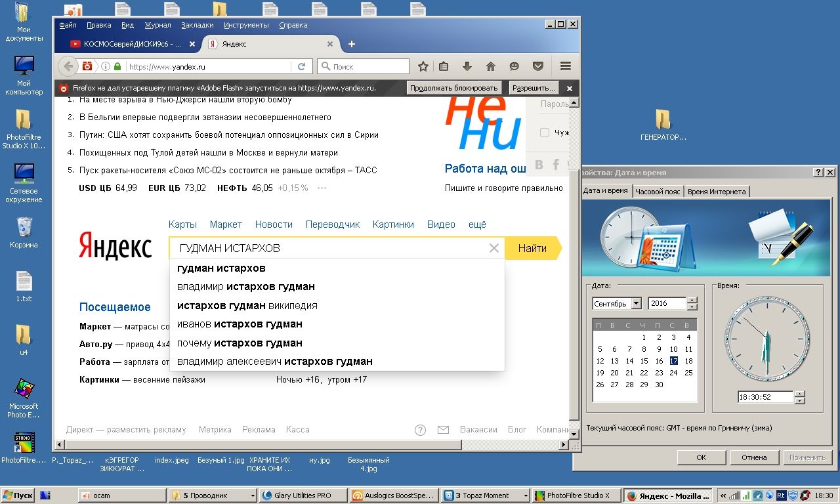Screen dimensions: 840x504
Task: Clear the Yandex search field with the X
Action: pyautogui.click(x=494, y=248)
